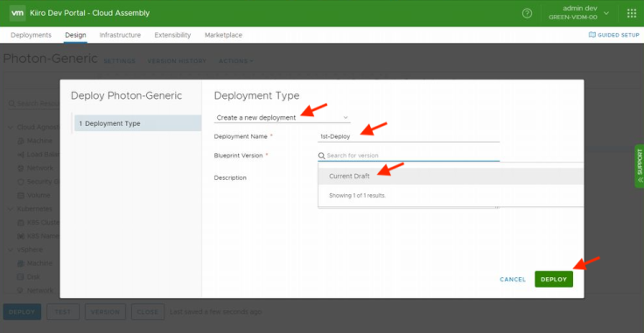This screenshot has width=644, height=333.
Task: Select the K8S Cluster resource icon
Action: coord(20,223)
